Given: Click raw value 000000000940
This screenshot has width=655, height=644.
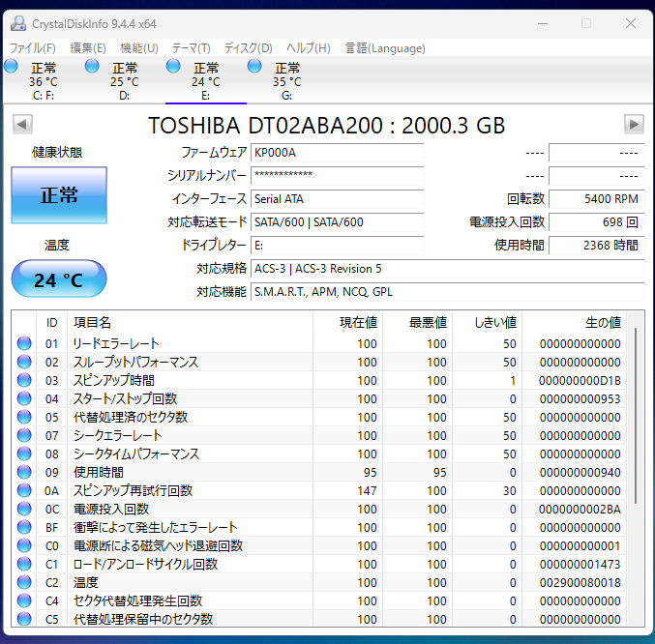Looking at the screenshot, I should click(580, 473).
